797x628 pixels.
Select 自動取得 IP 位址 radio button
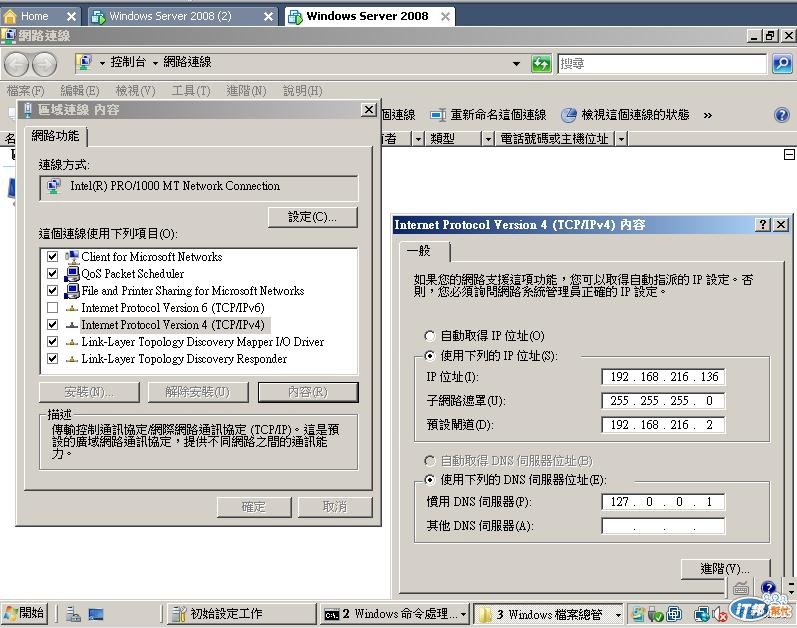click(430, 336)
